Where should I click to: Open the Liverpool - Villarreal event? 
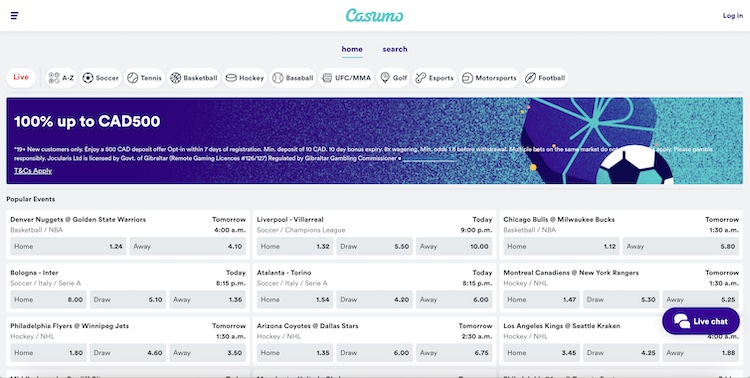[290, 220]
